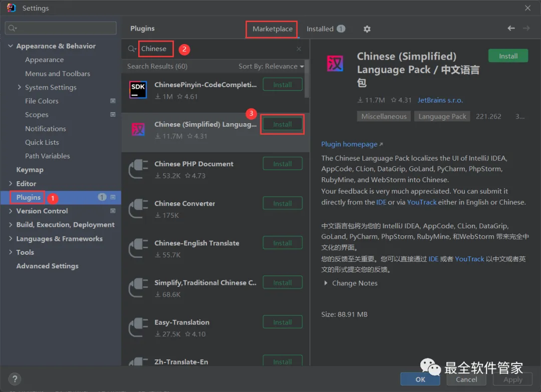Click the Simplify,Traditional Chinese plugin icon
The image size is (541, 392).
(138, 287)
